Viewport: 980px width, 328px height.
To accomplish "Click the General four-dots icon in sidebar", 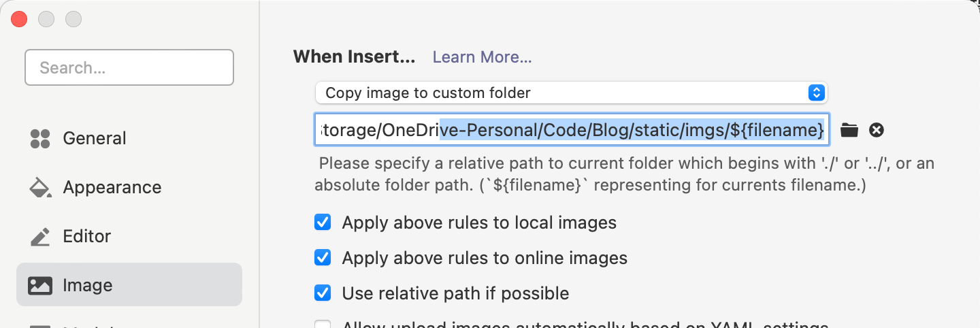I will coord(40,139).
